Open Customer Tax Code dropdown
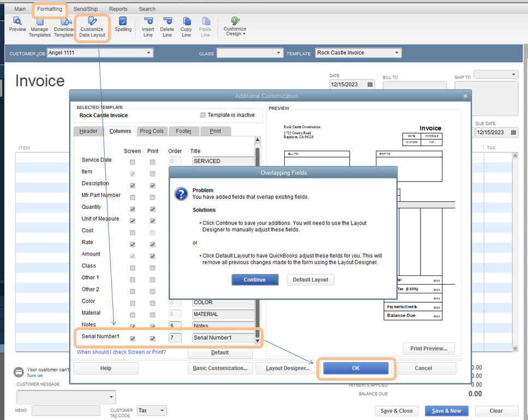 pos(162,410)
